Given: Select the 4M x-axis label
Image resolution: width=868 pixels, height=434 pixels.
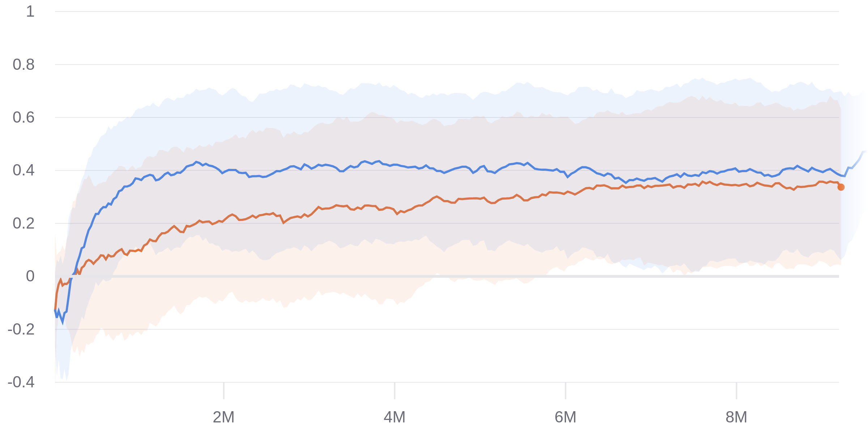Looking at the screenshot, I should [394, 417].
